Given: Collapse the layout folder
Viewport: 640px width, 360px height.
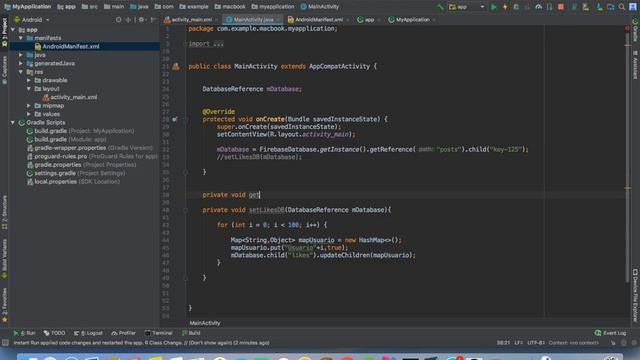Looking at the screenshot, I should pos(29,89).
